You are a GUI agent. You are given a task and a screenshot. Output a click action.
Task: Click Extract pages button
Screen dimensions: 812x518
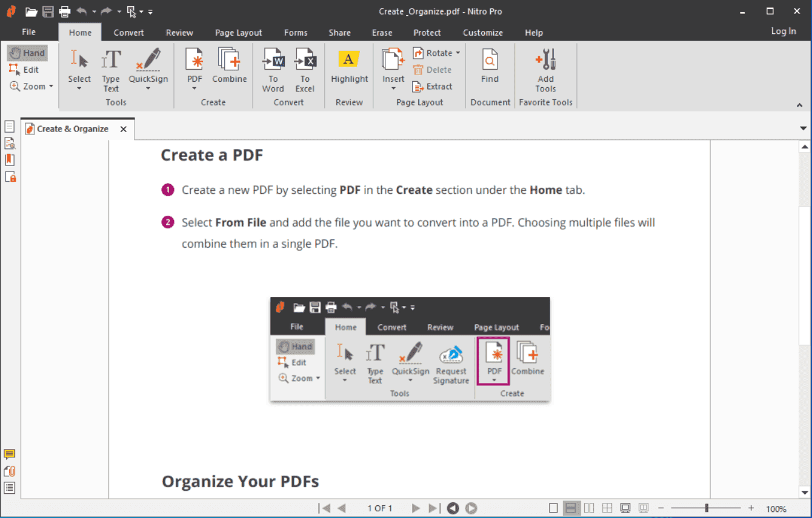click(433, 87)
